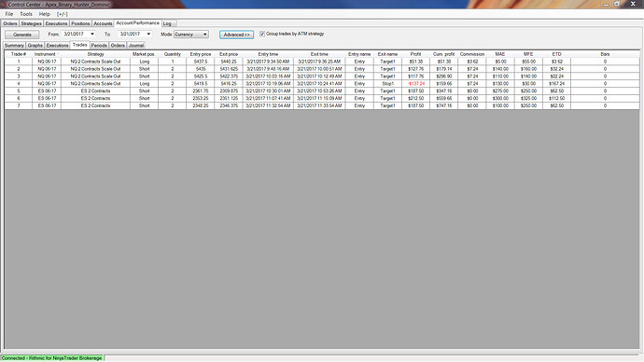This screenshot has width=644, height=362.
Task: Click commission $3.62 in trade 1
Action: (x=472, y=62)
